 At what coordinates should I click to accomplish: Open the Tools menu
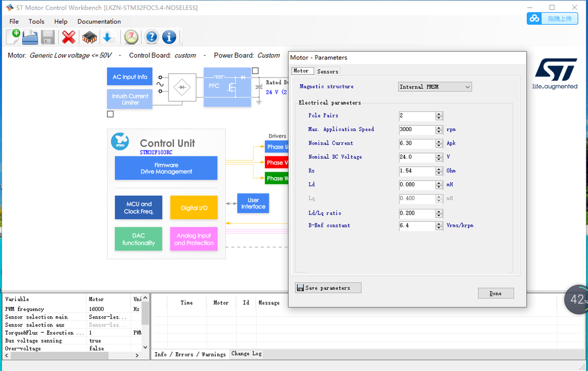pos(36,21)
